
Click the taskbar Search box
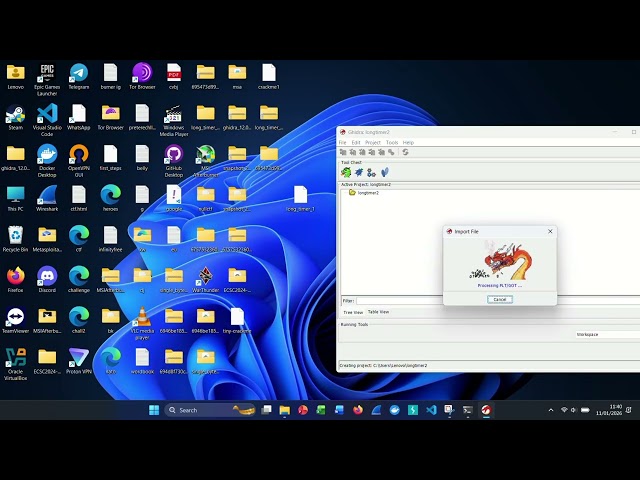(210, 410)
